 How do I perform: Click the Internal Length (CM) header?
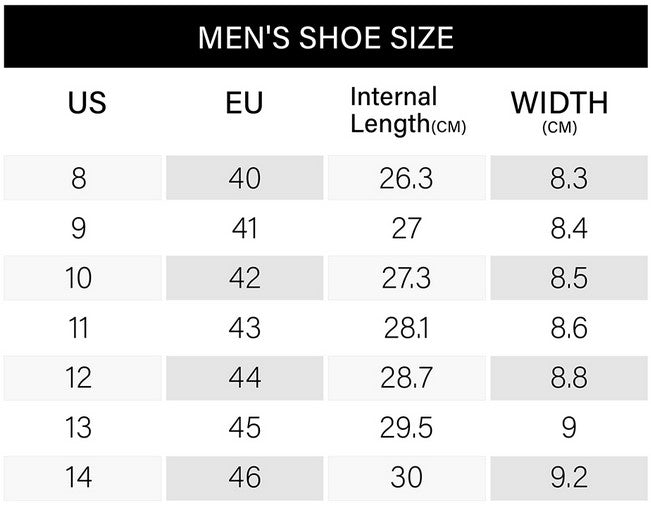408,110
